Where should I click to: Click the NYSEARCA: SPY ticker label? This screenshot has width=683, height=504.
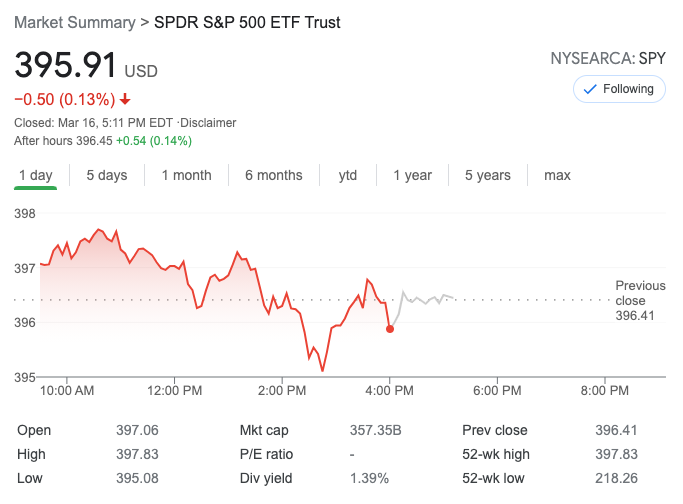pyautogui.click(x=608, y=59)
